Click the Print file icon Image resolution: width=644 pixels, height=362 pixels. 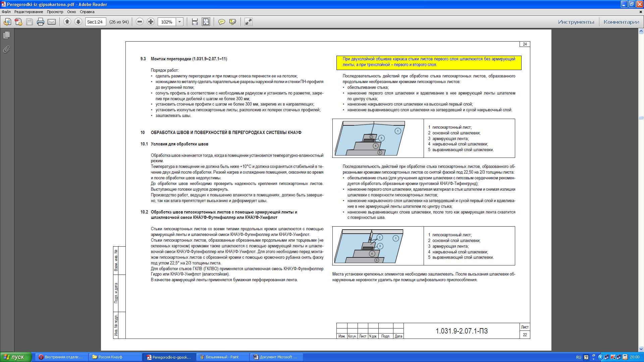pos(41,22)
